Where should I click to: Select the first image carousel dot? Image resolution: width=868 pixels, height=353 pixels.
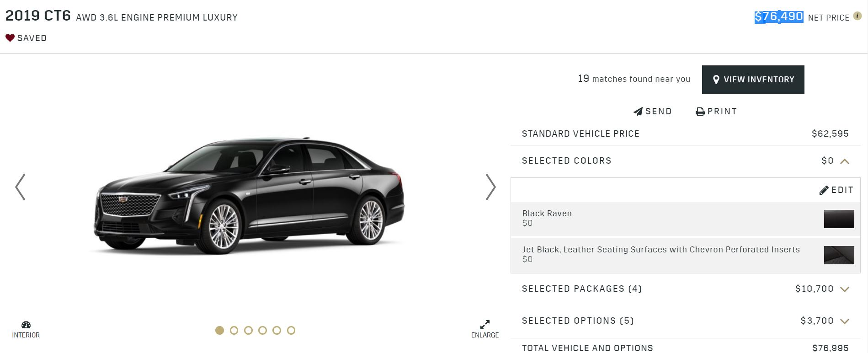pyautogui.click(x=220, y=330)
